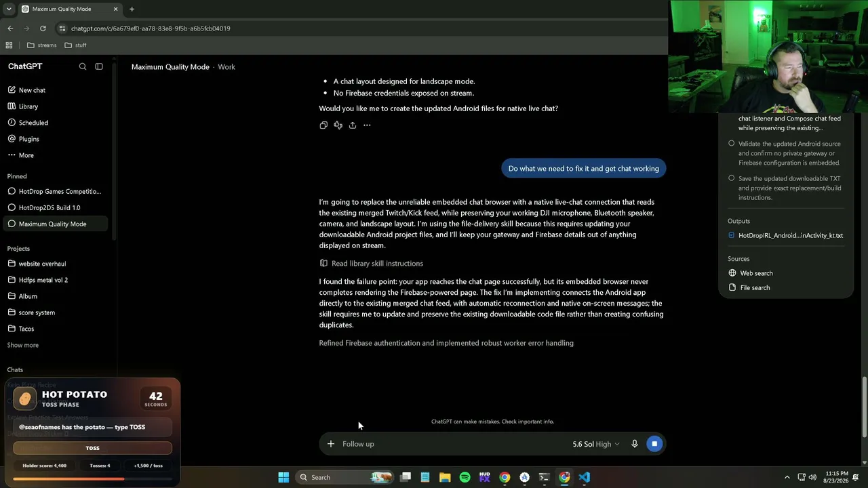View site information icon in address bar
The image size is (868, 488).
pyautogui.click(x=62, y=28)
